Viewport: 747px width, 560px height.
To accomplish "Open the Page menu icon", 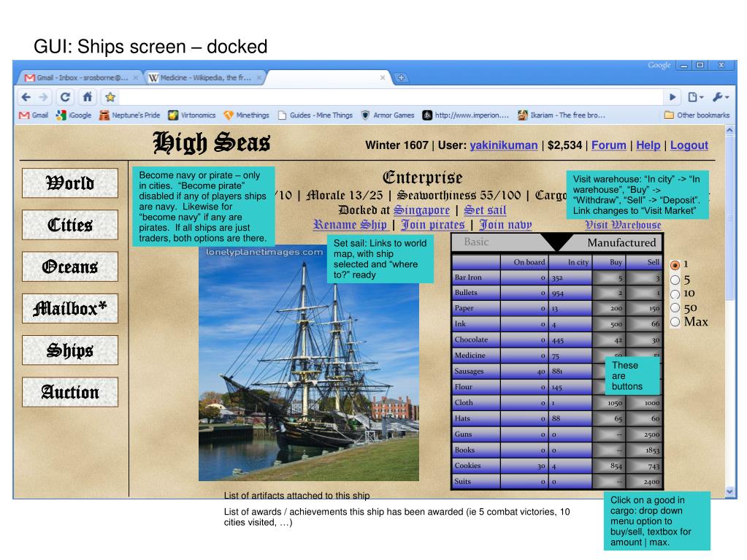I will [x=696, y=97].
